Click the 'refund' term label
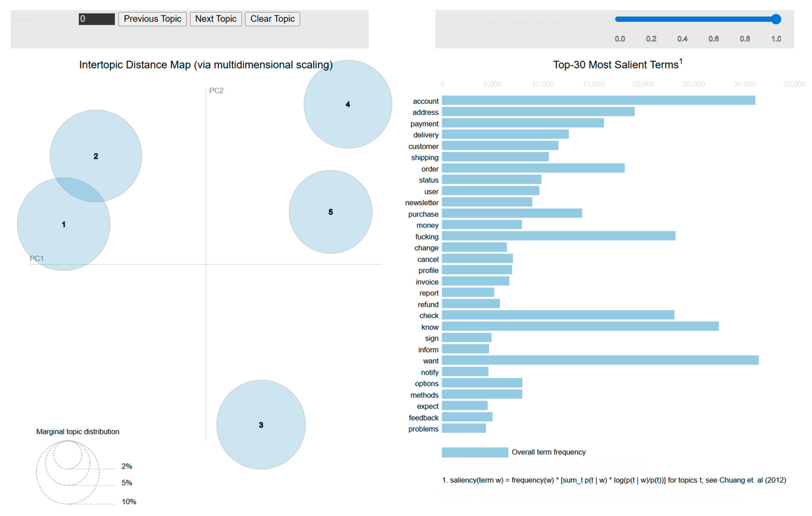 (x=428, y=305)
